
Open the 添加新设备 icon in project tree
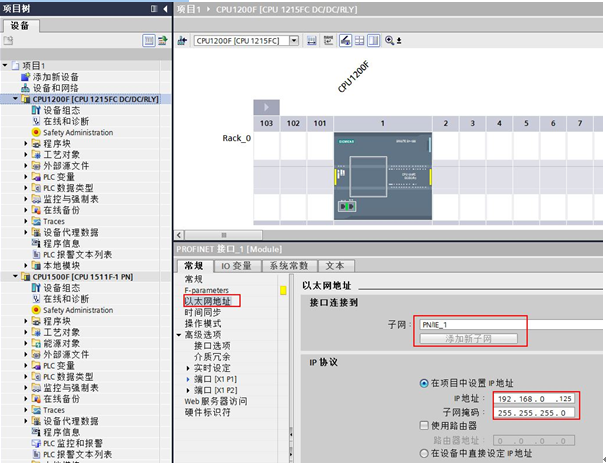pos(25,77)
